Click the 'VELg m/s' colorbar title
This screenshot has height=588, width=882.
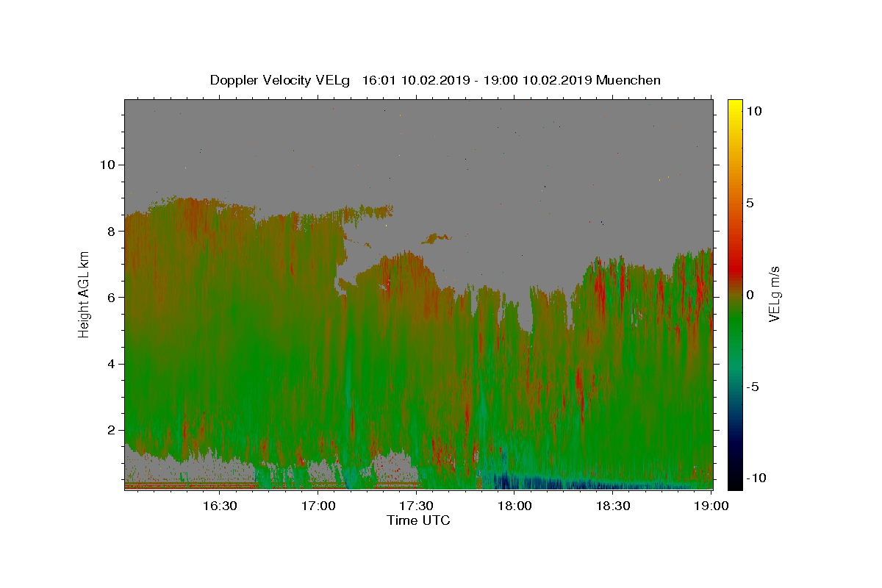775,294
